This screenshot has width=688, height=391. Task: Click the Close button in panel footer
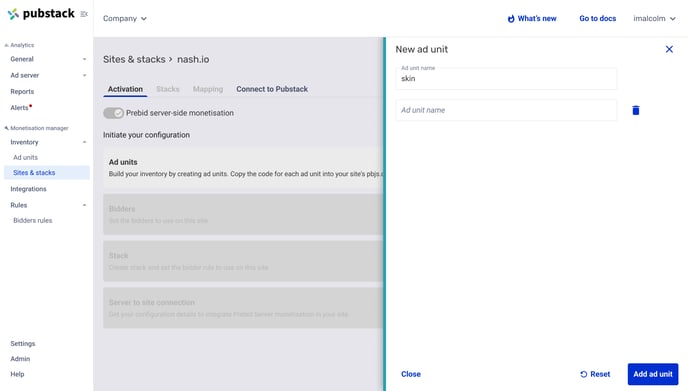coord(411,374)
